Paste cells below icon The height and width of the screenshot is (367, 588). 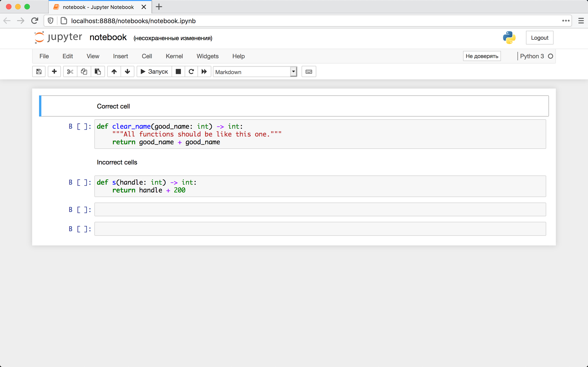click(98, 72)
